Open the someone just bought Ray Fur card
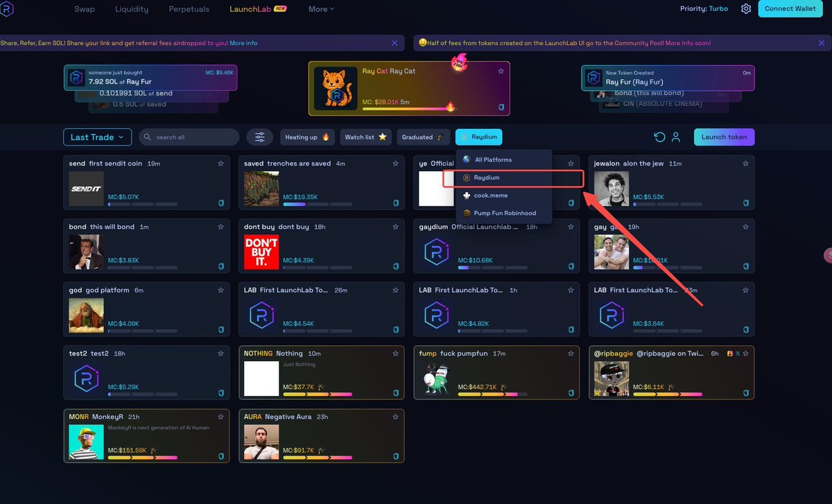 click(150, 78)
